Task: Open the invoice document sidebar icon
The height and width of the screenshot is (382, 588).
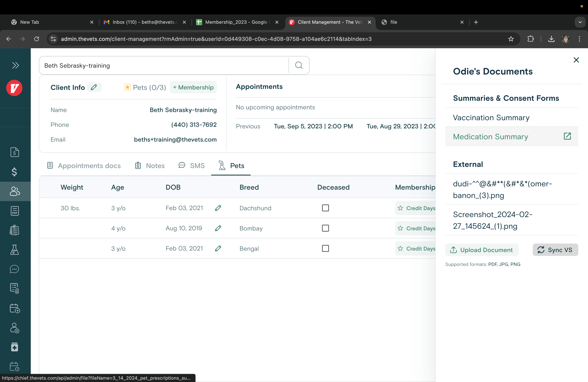Action: click(x=15, y=152)
